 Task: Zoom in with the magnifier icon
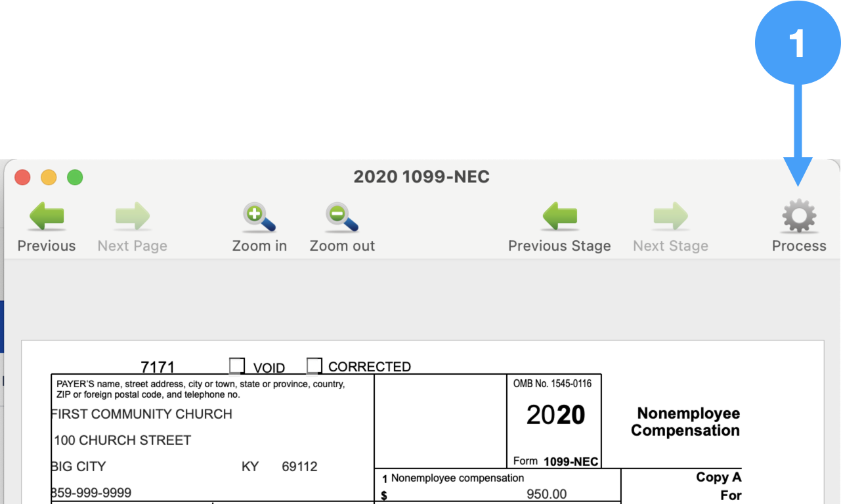[259, 218]
